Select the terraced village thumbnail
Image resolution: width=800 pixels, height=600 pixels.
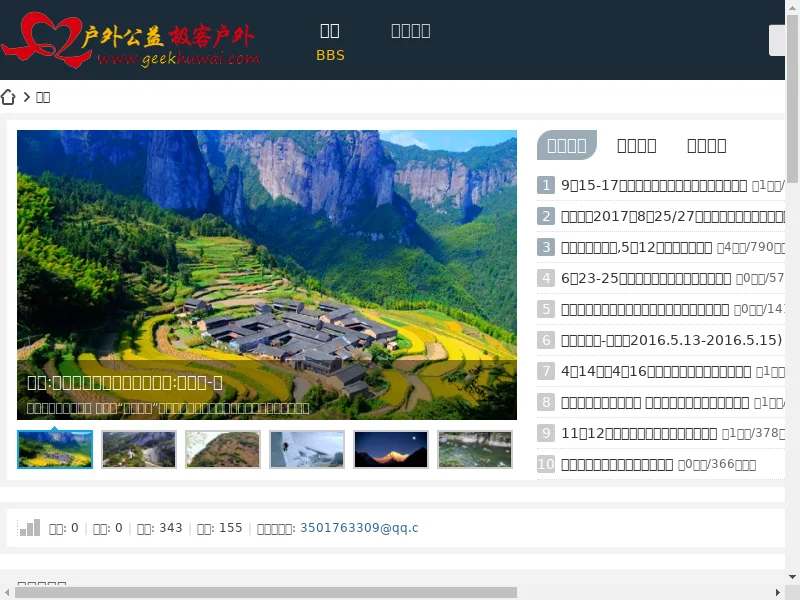point(55,449)
